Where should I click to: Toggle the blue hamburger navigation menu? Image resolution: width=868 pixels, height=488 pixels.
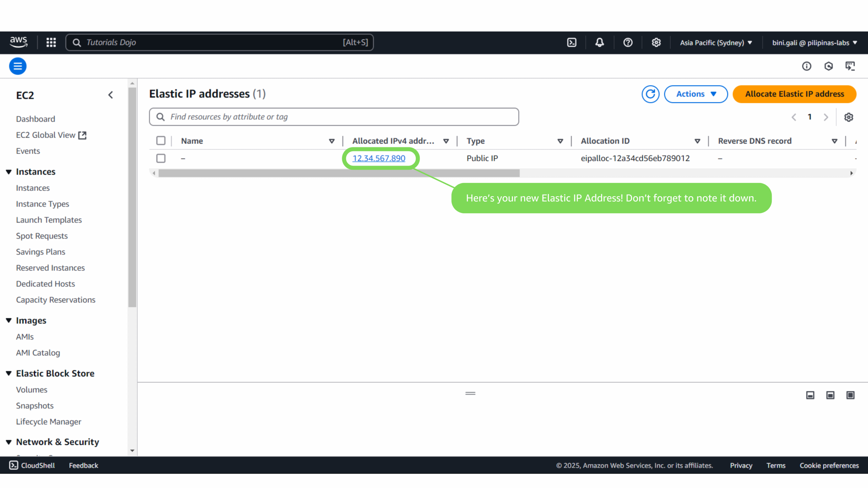18,66
